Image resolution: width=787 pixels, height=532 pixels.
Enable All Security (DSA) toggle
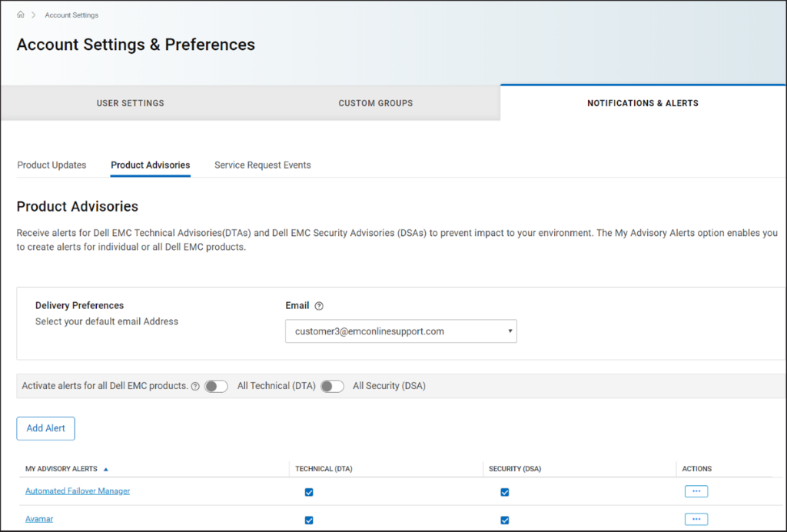(x=331, y=386)
